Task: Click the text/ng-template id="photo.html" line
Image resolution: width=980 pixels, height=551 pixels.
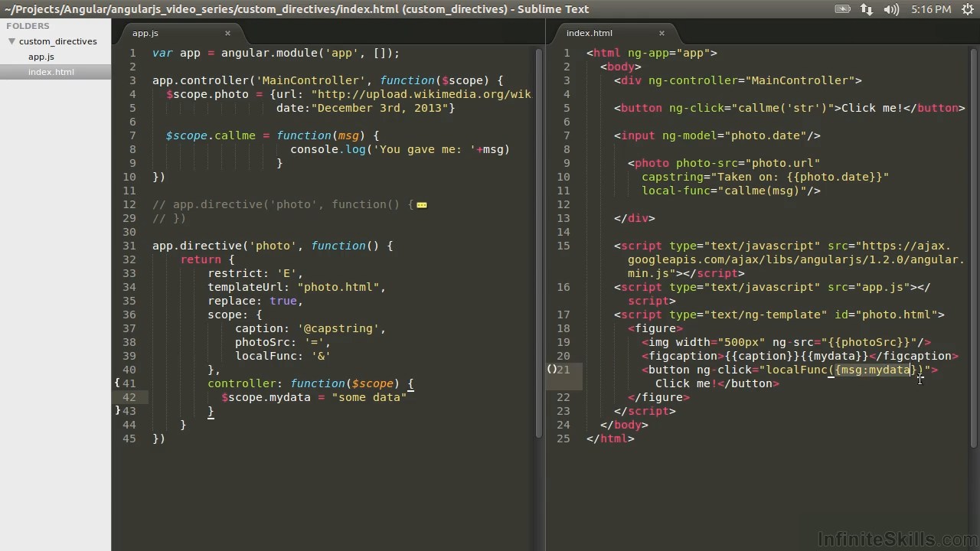Action: 779,315
